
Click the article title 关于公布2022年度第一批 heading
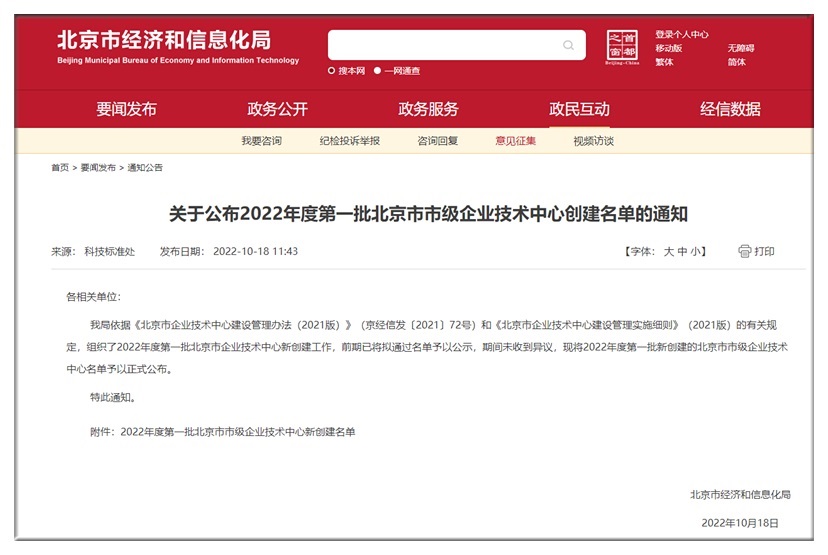428,214
